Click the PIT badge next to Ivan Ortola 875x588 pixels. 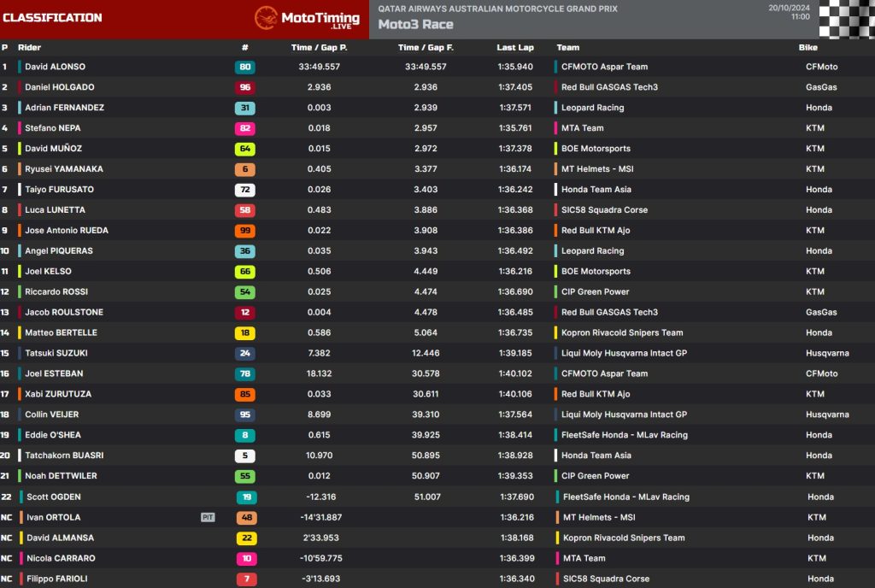pyautogui.click(x=208, y=517)
